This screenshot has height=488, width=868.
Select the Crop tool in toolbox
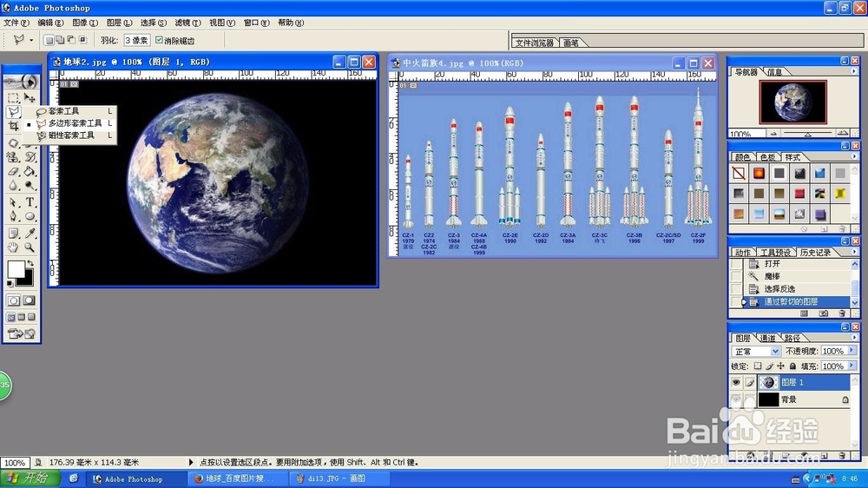click(x=13, y=127)
